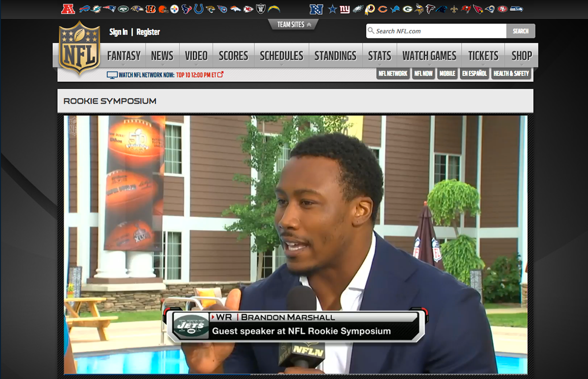Select the New York Giants logo
The width and height of the screenshot is (588, 379).
(x=345, y=9)
